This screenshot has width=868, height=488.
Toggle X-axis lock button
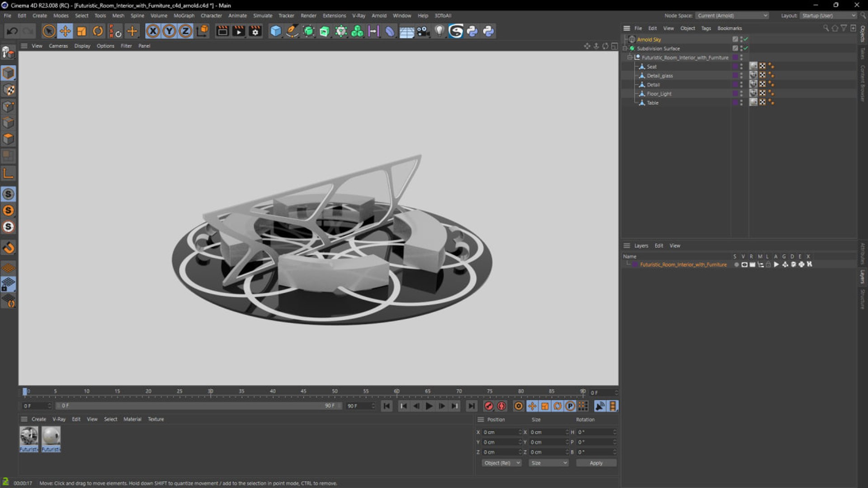click(x=153, y=31)
